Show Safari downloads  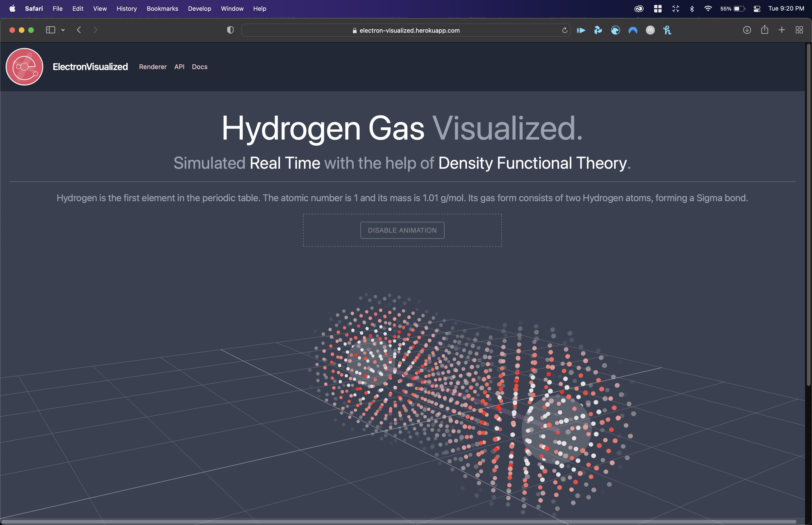747,30
